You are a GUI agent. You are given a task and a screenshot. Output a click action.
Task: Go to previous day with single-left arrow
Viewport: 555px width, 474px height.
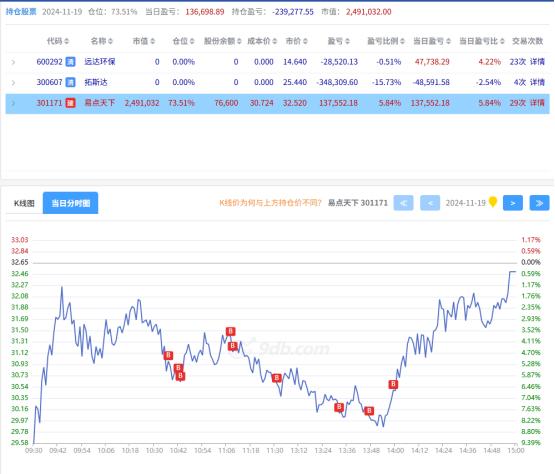pos(430,203)
